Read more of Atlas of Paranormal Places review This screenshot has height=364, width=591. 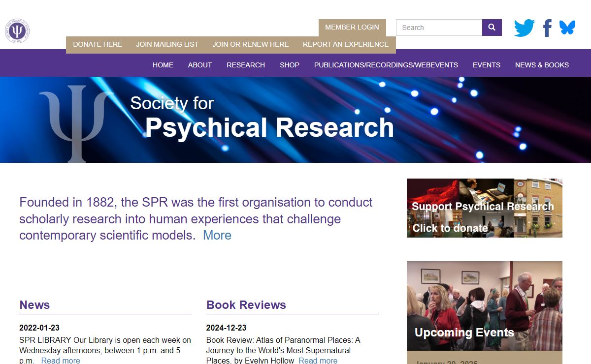pos(318,361)
